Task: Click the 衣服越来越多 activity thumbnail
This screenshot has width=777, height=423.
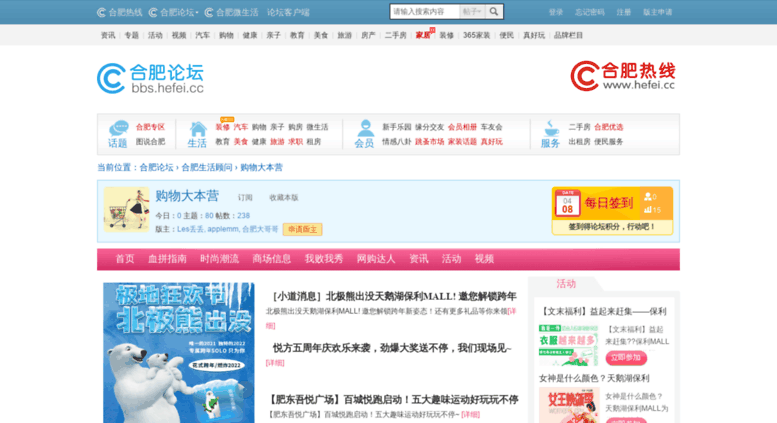Action: tap(569, 345)
